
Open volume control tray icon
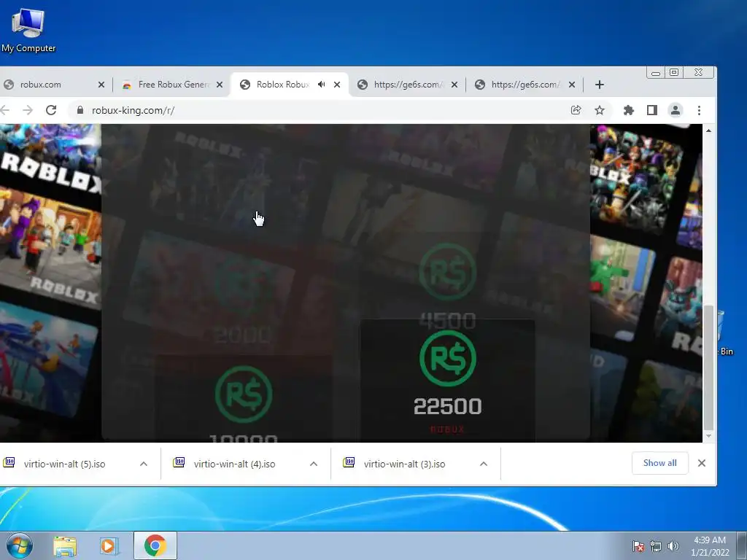click(673, 546)
